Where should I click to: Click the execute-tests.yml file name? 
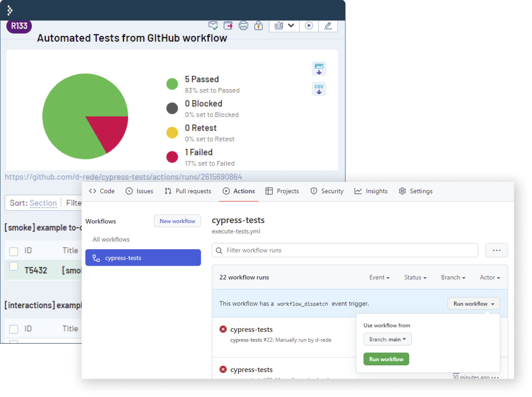click(236, 231)
